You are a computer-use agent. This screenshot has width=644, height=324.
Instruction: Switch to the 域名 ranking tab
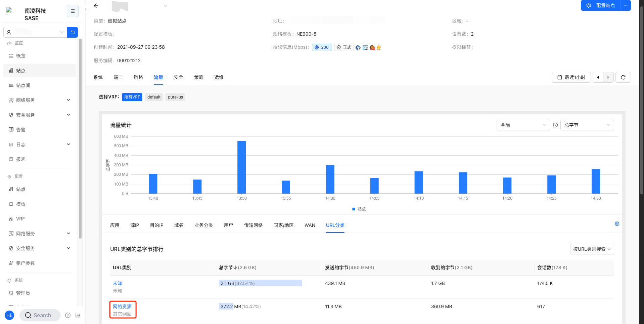(179, 225)
